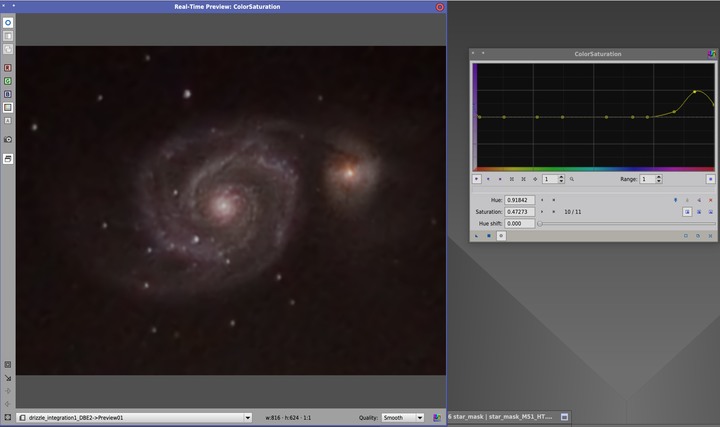Image resolution: width=720 pixels, height=427 pixels.
Task: Click the fit-view icon at bottom-left corner
Action: point(8,417)
